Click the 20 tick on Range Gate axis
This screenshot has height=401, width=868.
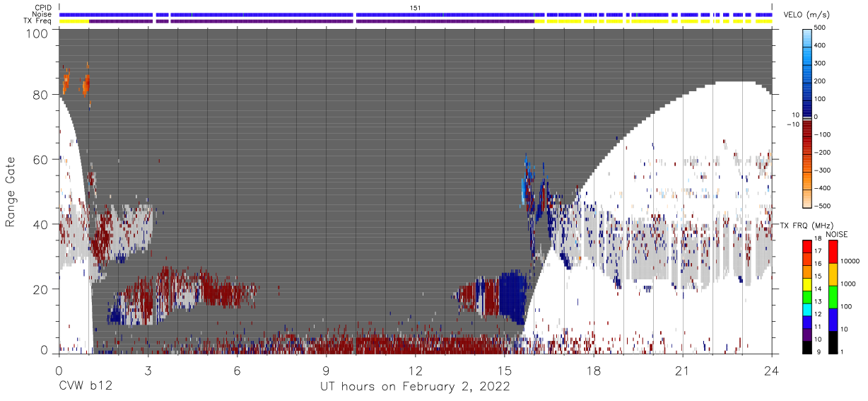(x=41, y=289)
